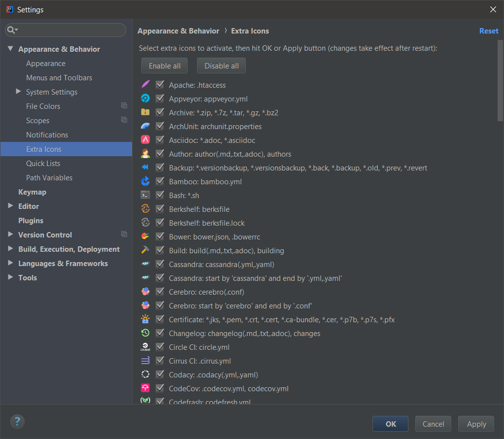Expand Build, Execution, Deployment arrow
504x439 pixels.
(11, 248)
